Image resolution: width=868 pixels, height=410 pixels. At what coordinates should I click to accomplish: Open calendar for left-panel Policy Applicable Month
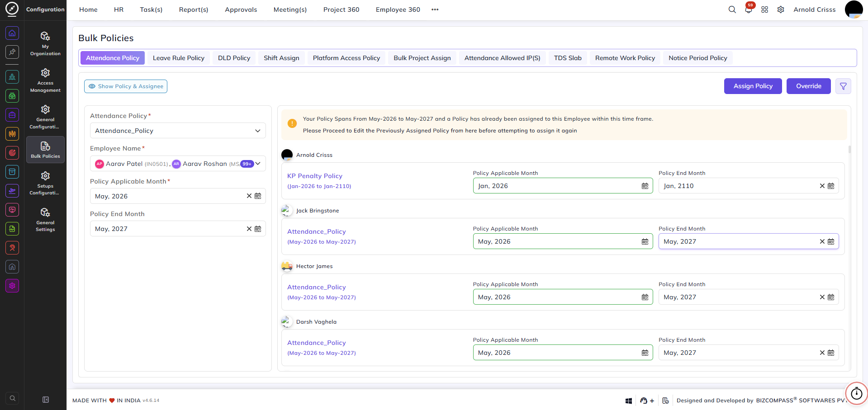click(258, 196)
